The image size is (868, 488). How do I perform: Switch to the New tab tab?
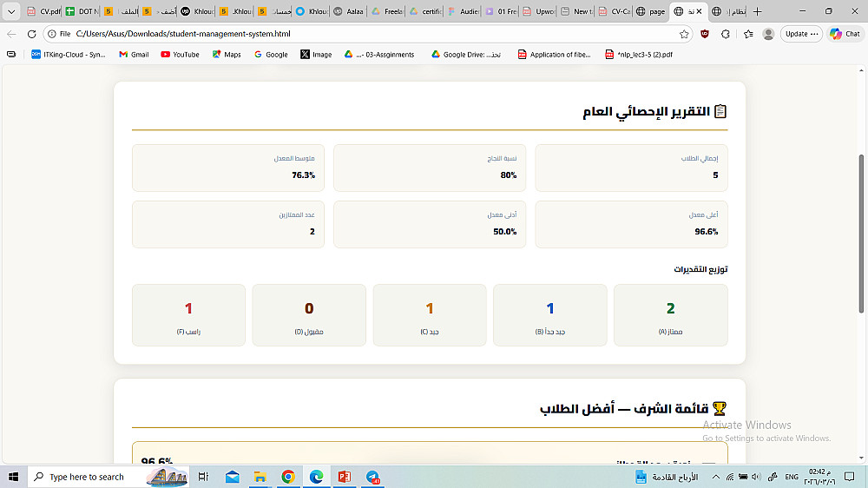(576, 11)
